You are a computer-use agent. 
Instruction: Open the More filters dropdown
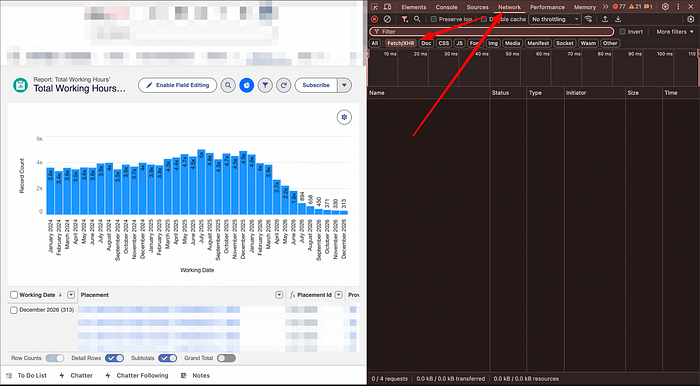(675, 32)
